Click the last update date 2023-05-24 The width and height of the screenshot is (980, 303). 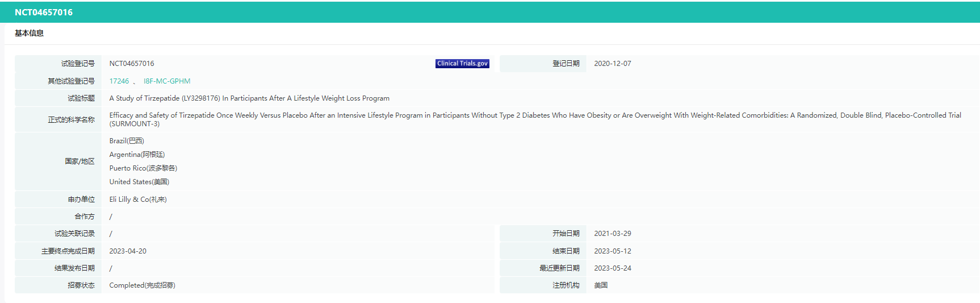[613, 268]
